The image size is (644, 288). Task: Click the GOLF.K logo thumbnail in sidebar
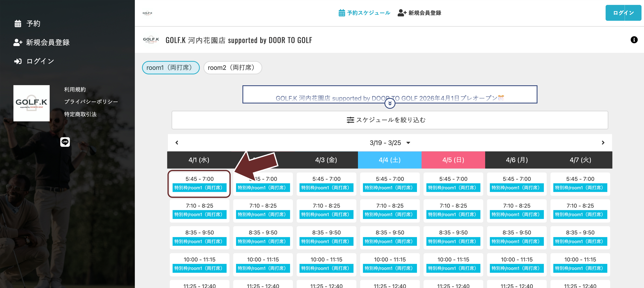(x=32, y=103)
